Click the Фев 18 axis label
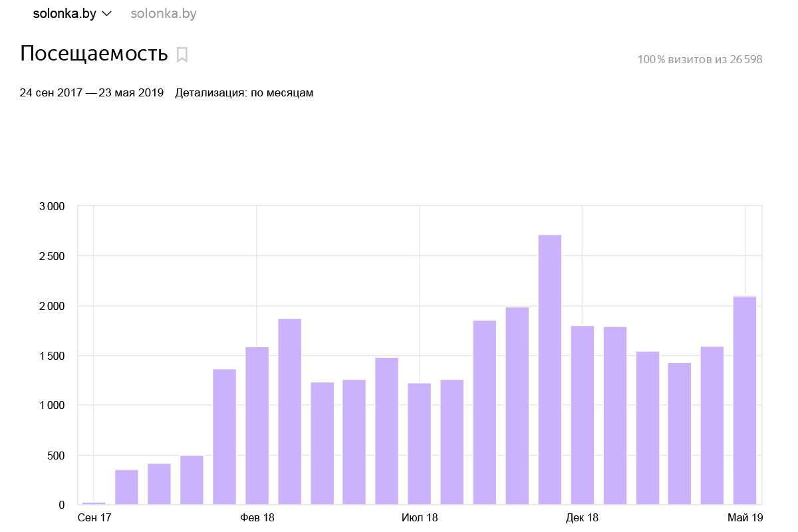 coord(257,518)
